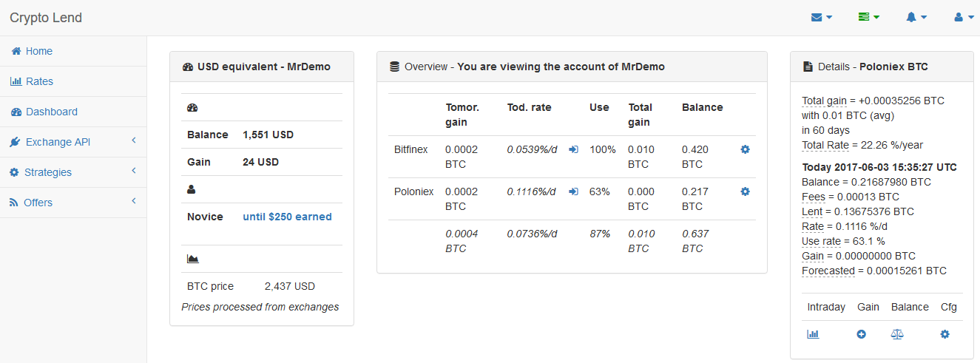Click the Bitfinex row gear icon

(x=745, y=149)
